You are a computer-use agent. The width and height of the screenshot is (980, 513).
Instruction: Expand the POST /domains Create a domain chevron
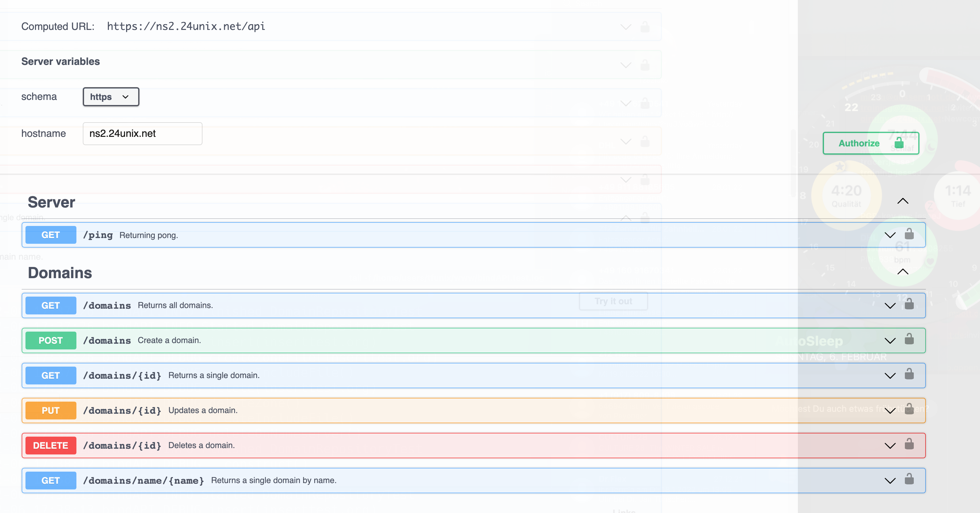890,341
